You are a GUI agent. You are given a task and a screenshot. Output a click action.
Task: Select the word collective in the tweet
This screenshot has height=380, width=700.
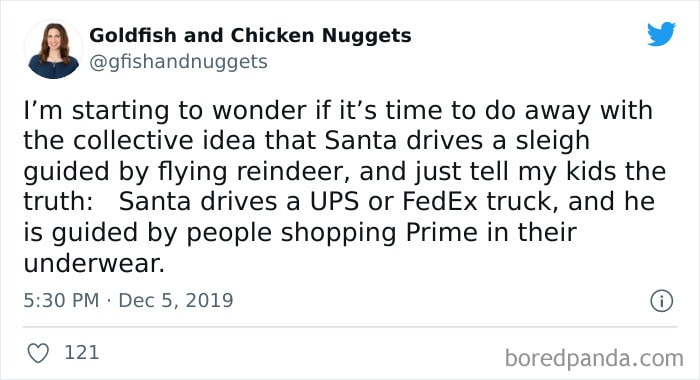coord(133,141)
